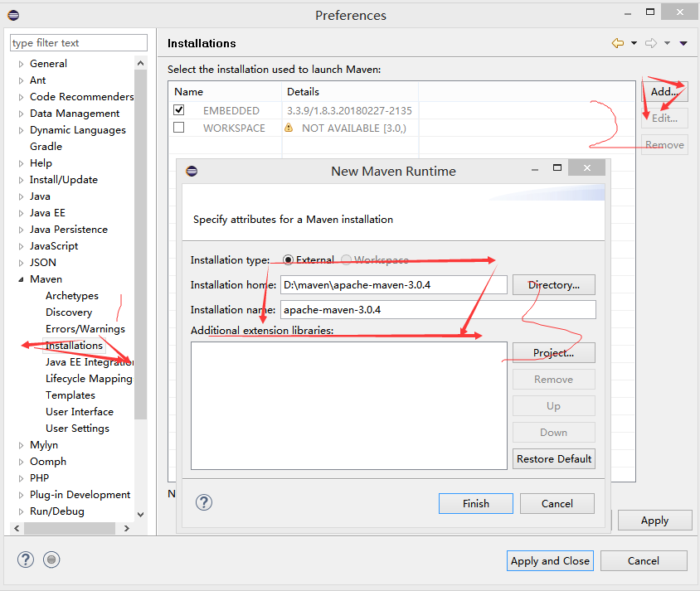
Task: Click the Eclipse icon in Preferences title bar
Action: point(13,15)
